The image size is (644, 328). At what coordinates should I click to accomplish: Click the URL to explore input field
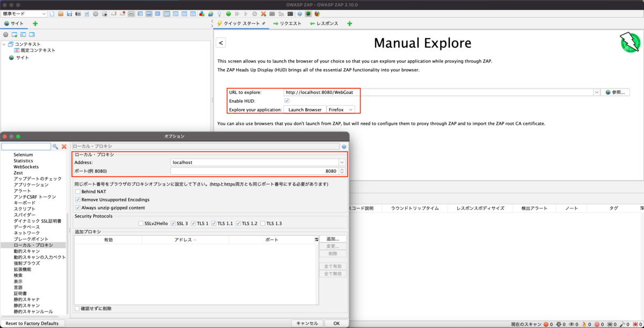[x=438, y=92]
